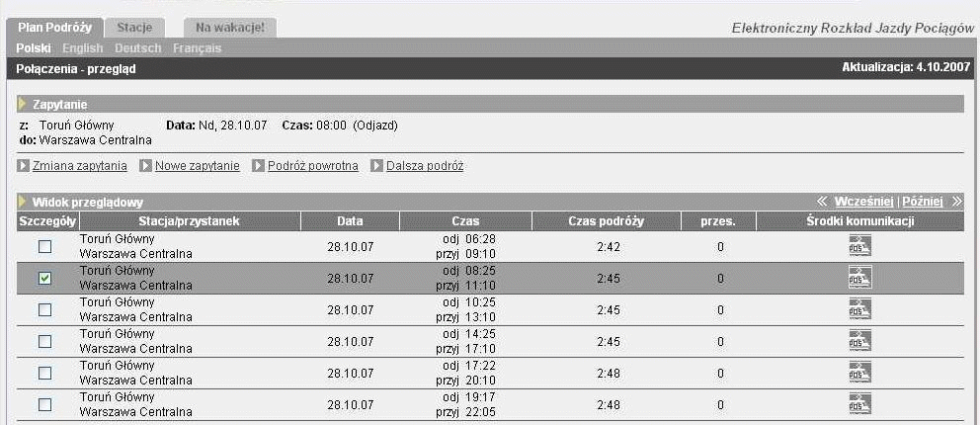Click the Dalsza podróż link
980x425 pixels.
tap(425, 166)
